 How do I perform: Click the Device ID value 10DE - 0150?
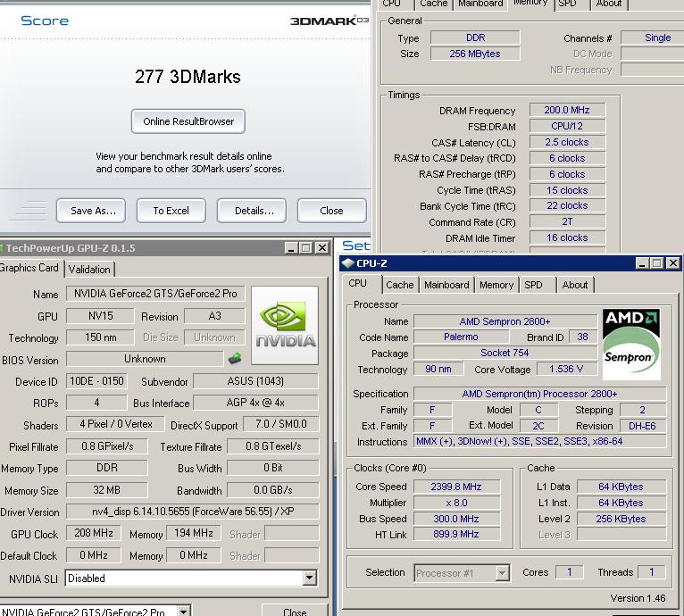(96, 381)
